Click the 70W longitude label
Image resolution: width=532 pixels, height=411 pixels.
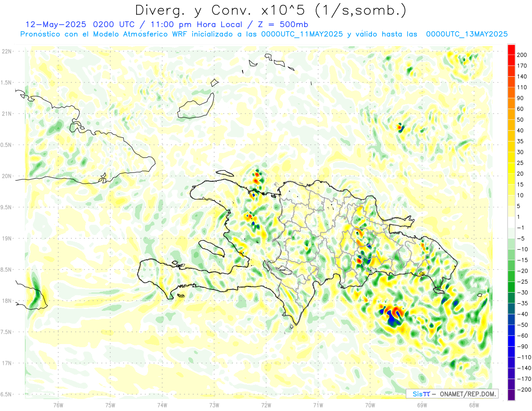coord(370,404)
